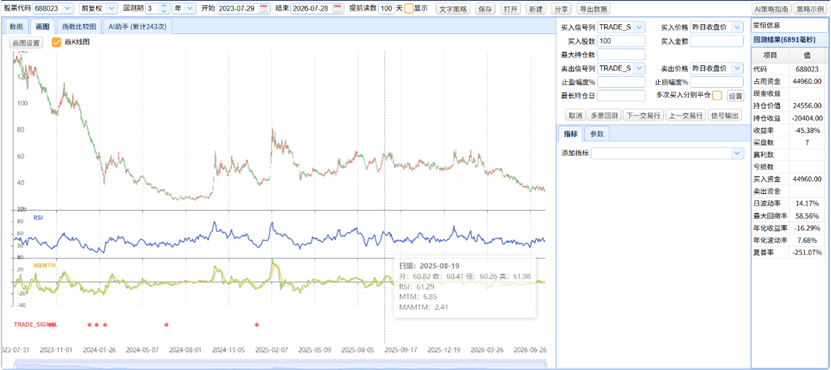Screen dimensions: 831x370
Task: Open the 年 period unit dropdown
Action: (190, 8)
